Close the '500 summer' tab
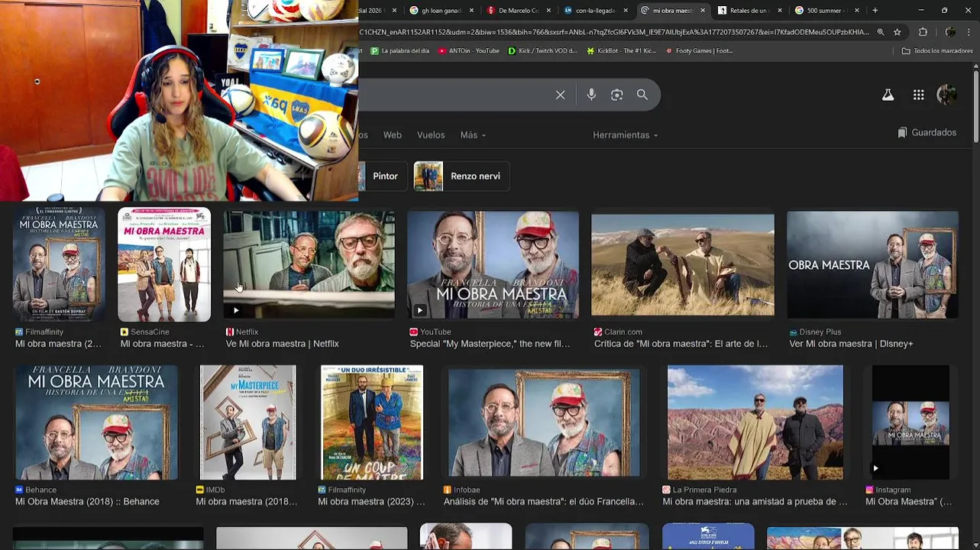Image resolution: width=980 pixels, height=550 pixels. click(856, 11)
